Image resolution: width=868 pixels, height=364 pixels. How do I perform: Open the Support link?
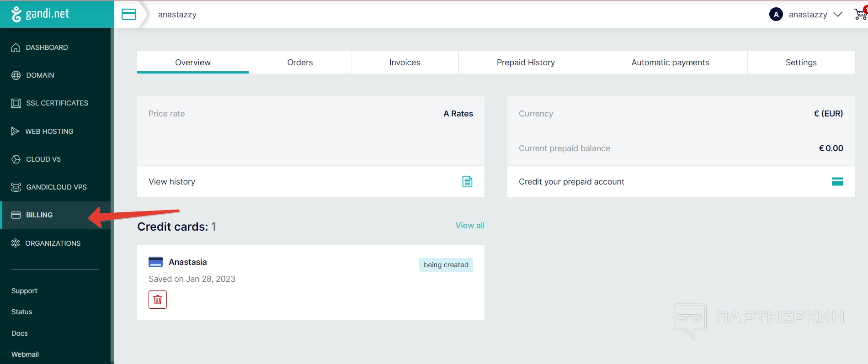[x=24, y=291]
